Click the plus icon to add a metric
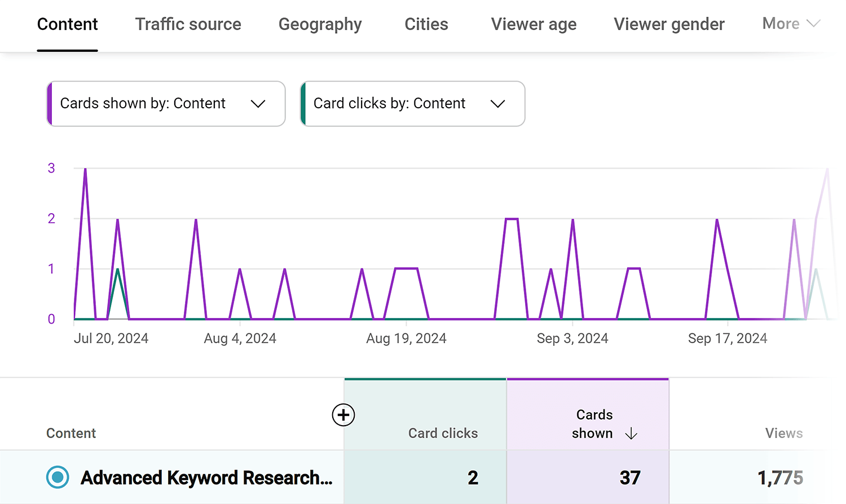This screenshot has width=846, height=504. point(343,415)
